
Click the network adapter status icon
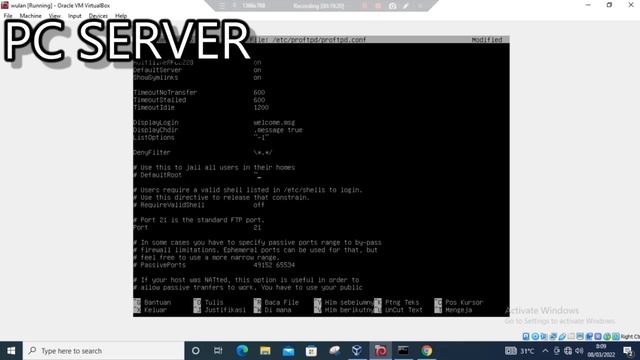pyautogui.click(x=553, y=336)
